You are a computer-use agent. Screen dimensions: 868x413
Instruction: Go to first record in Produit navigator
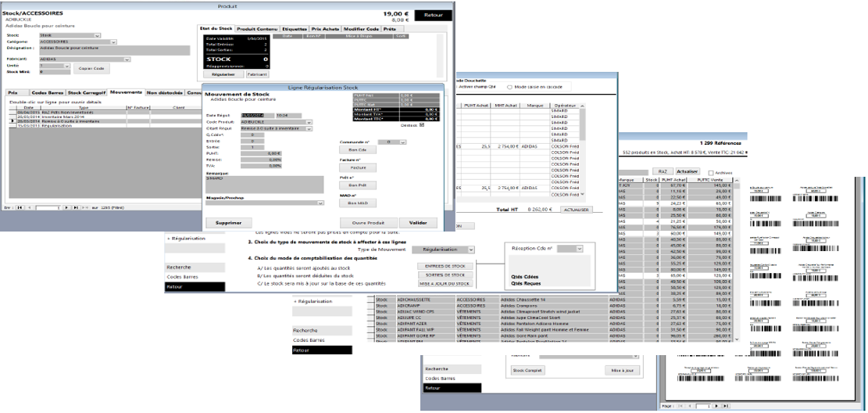[20, 207]
